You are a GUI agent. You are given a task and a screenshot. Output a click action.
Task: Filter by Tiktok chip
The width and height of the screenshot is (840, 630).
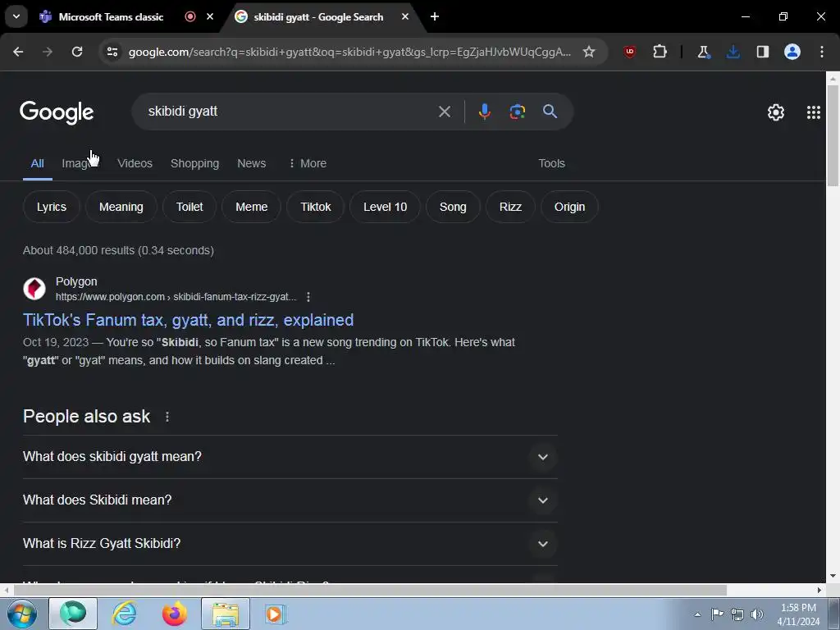[316, 207]
